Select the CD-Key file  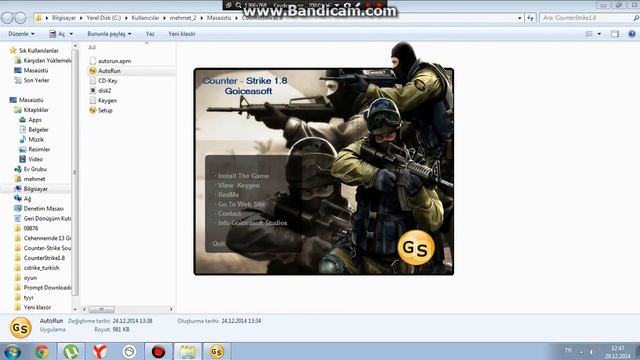[107, 80]
